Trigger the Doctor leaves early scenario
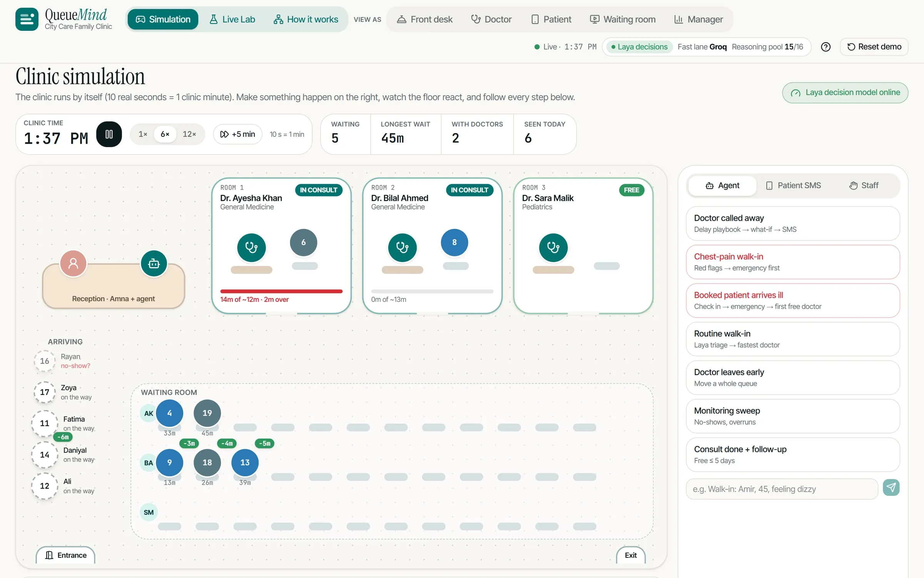Viewport: 924px width, 578px height. [x=793, y=378]
